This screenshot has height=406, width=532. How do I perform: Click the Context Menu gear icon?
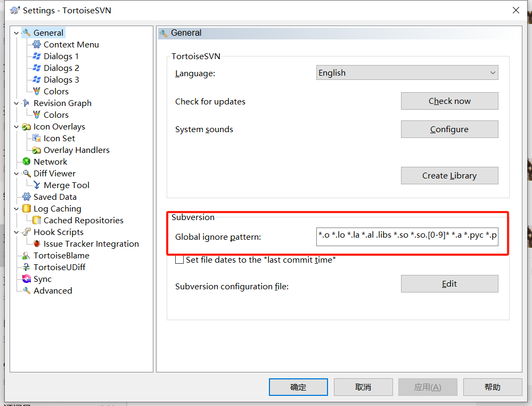[37, 44]
